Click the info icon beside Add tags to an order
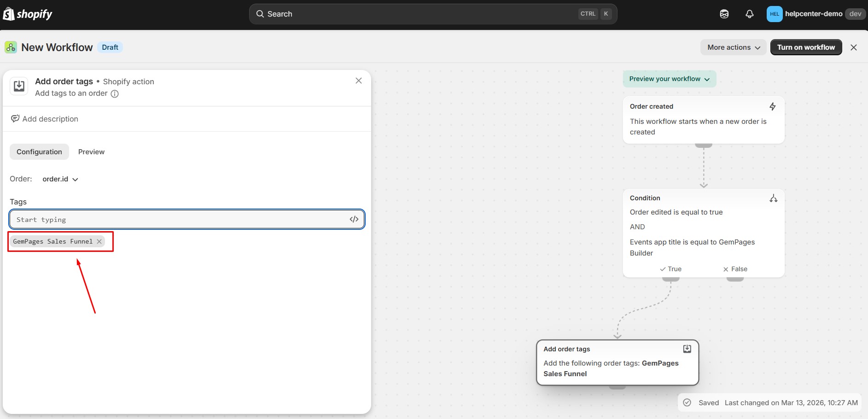Viewport: 868px width, 419px height. 115,94
